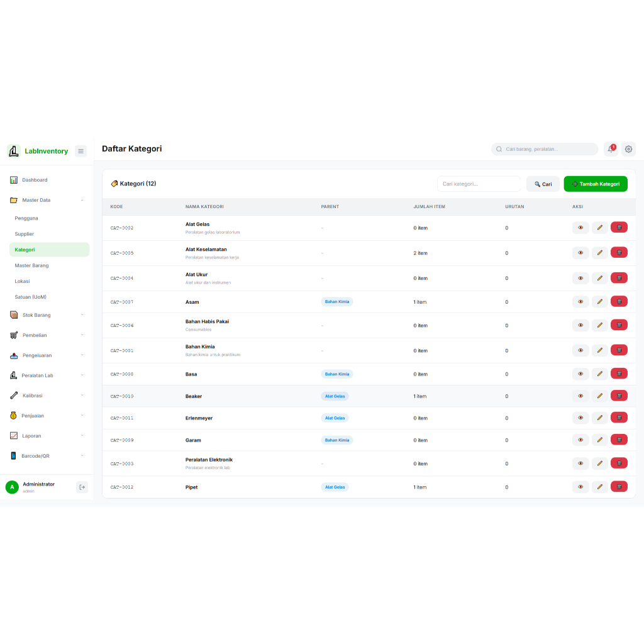The image size is (644, 644).
Task: View details of Pipet category
Action: (x=580, y=487)
